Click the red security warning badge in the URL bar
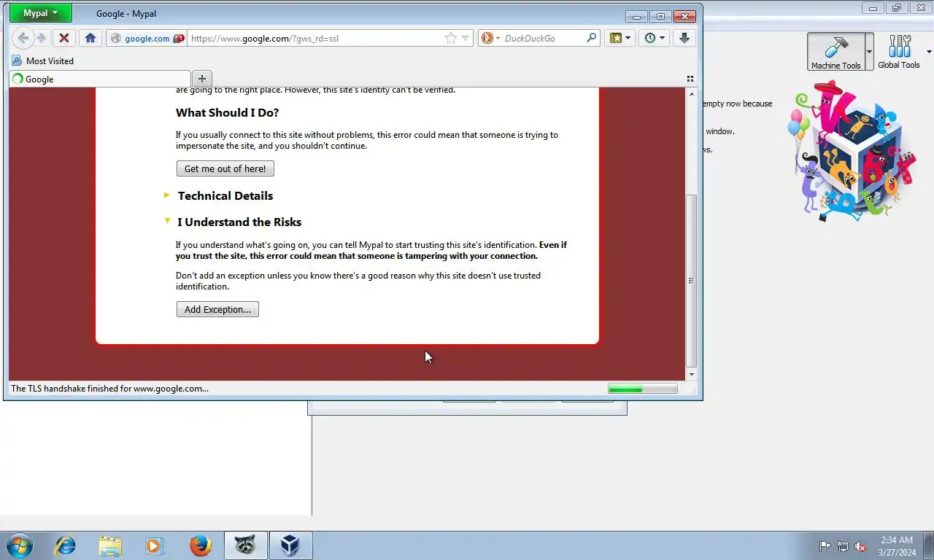Viewport: 934px width, 560px height. (x=178, y=39)
